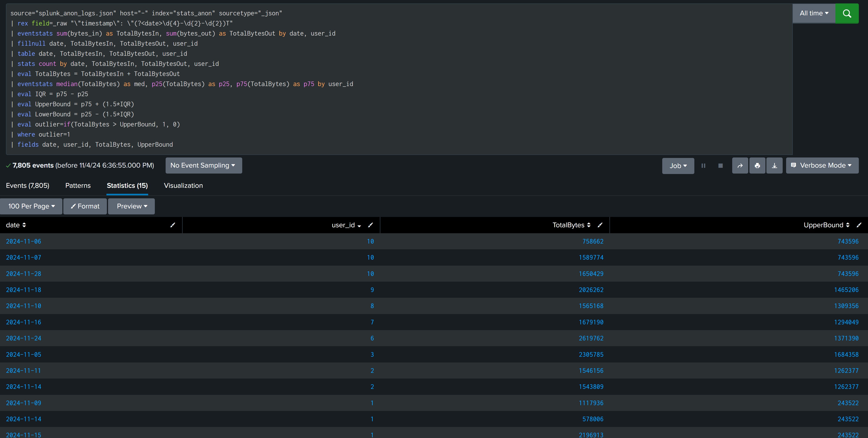
Task: Edit the TotalBytes column format pencil
Action: coord(600,225)
